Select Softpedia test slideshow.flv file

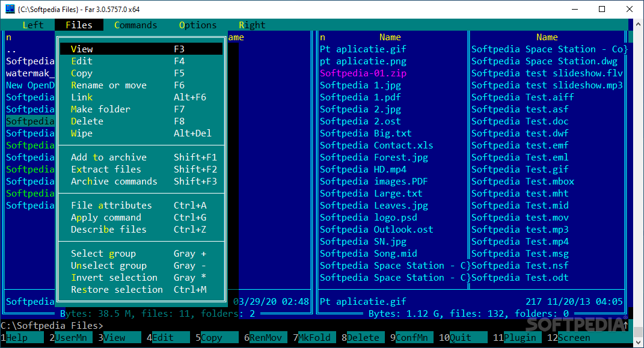click(547, 73)
